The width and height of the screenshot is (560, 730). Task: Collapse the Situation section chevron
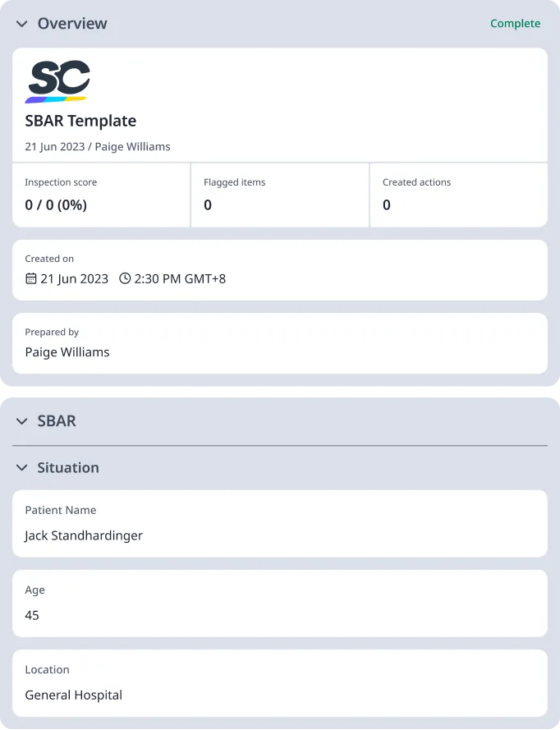tap(21, 467)
